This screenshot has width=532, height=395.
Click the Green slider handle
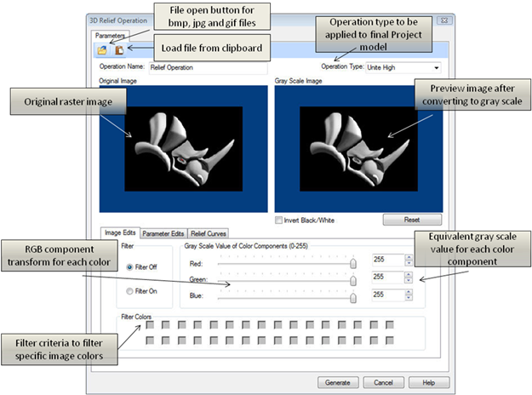tap(353, 281)
